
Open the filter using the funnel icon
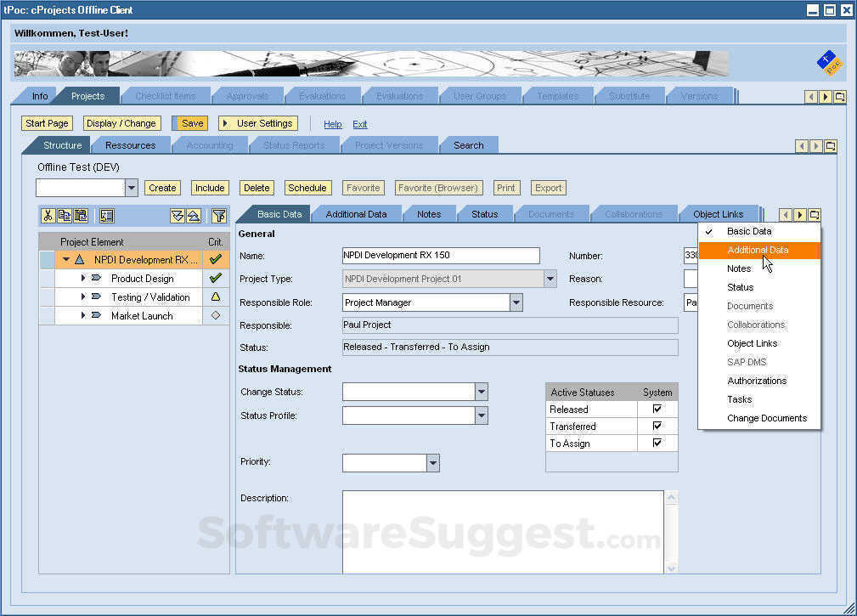tap(219, 215)
